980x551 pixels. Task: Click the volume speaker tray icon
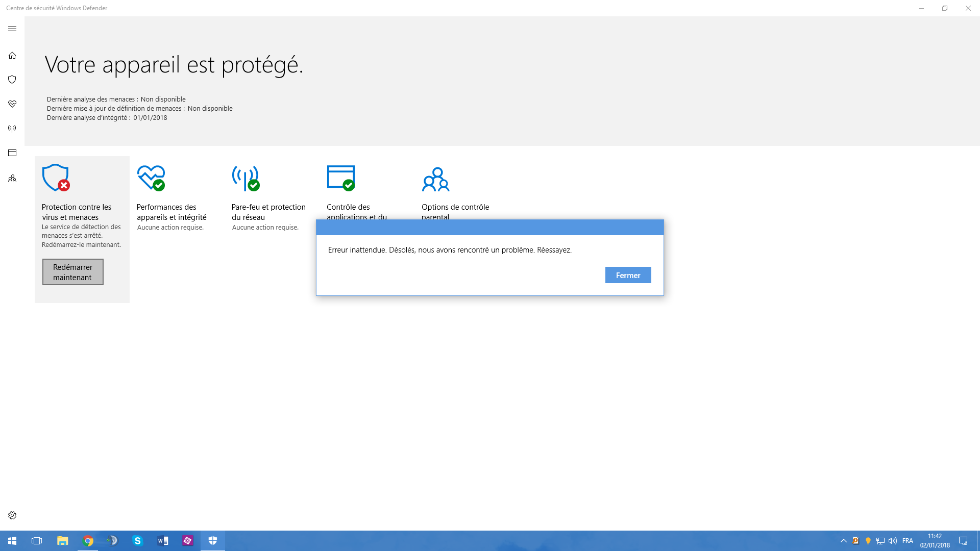click(x=893, y=541)
